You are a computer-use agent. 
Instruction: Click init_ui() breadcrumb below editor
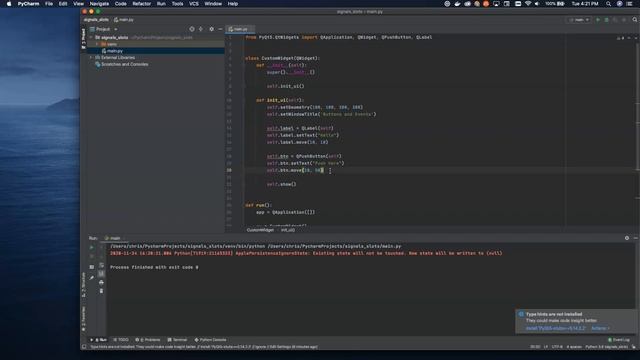pyautogui.click(x=288, y=230)
